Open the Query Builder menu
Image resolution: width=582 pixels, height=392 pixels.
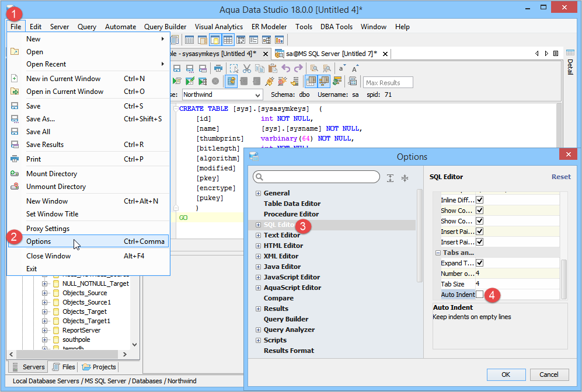pyautogui.click(x=165, y=27)
